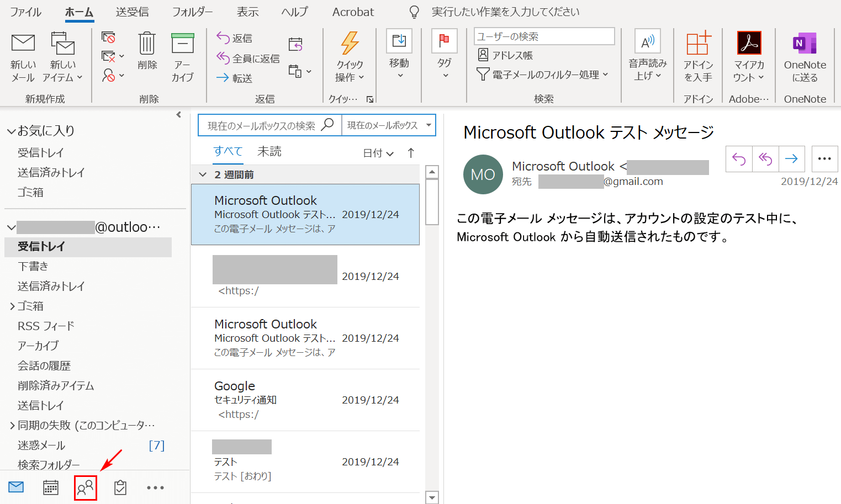Image resolution: width=841 pixels, height=504 pixels.
Task: Open navigation options ellipsis
Action: tap(155, 487)
